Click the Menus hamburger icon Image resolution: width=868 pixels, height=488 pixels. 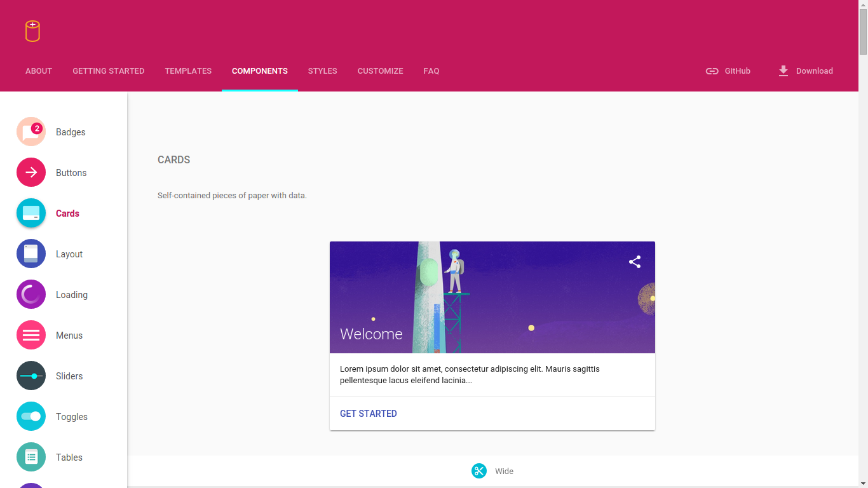coord(31,335)
